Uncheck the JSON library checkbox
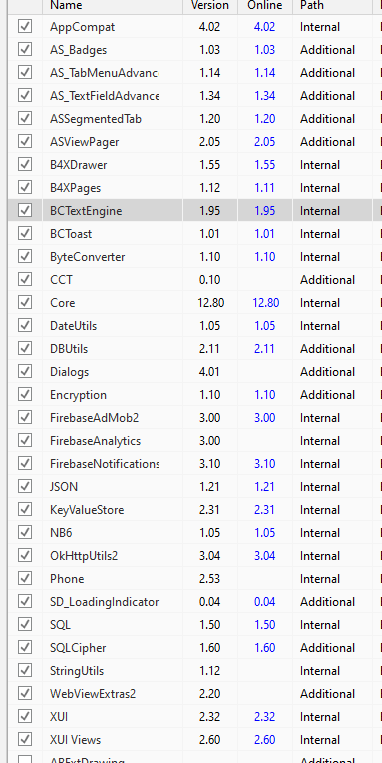 coord(25,487)
